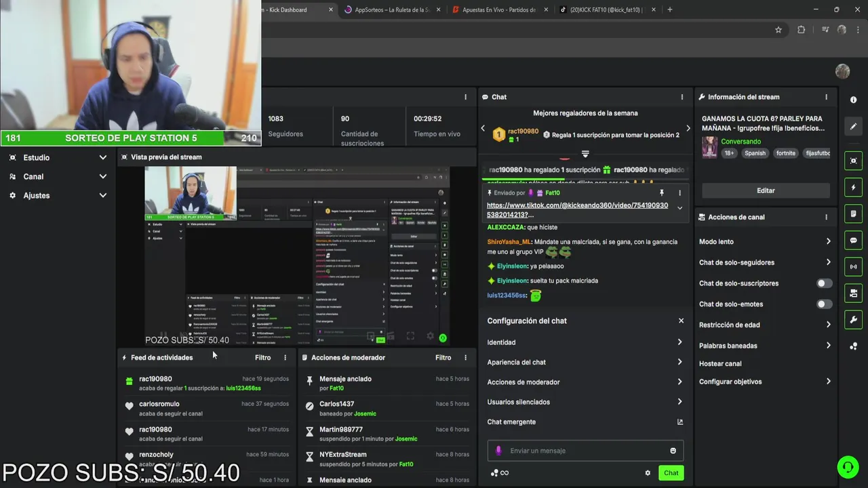The width and height of the screenshot is (868, 488).
Task: Open chat settings gear icon
Action: [x=648, y=473]
